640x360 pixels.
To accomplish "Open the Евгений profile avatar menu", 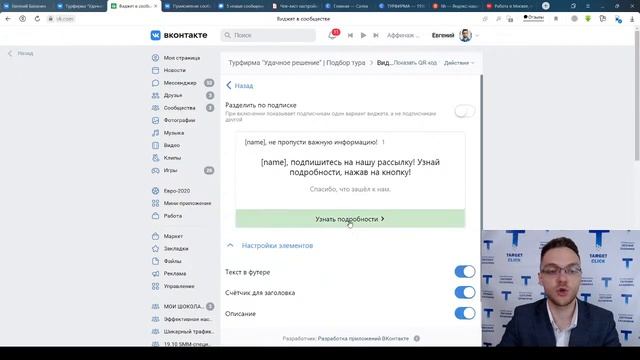I will click(465, 36).
